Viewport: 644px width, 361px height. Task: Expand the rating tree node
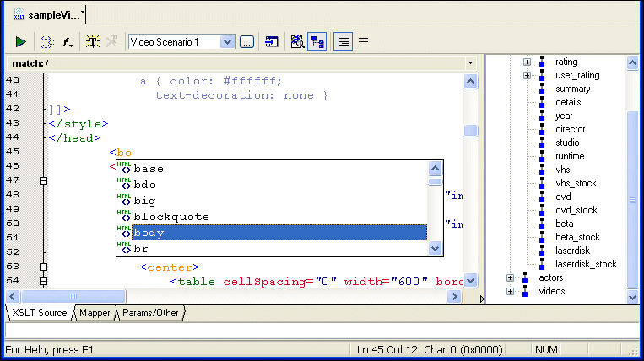(x=527, y=62)
